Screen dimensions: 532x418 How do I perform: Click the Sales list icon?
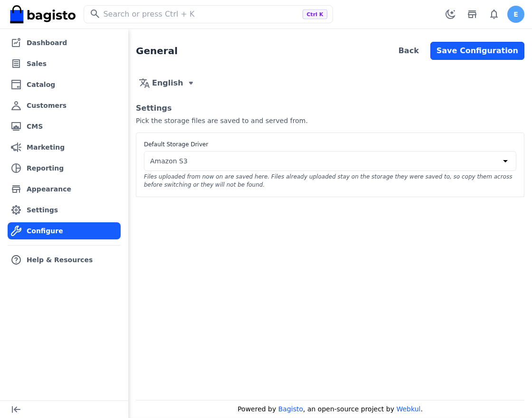point(16,64)
